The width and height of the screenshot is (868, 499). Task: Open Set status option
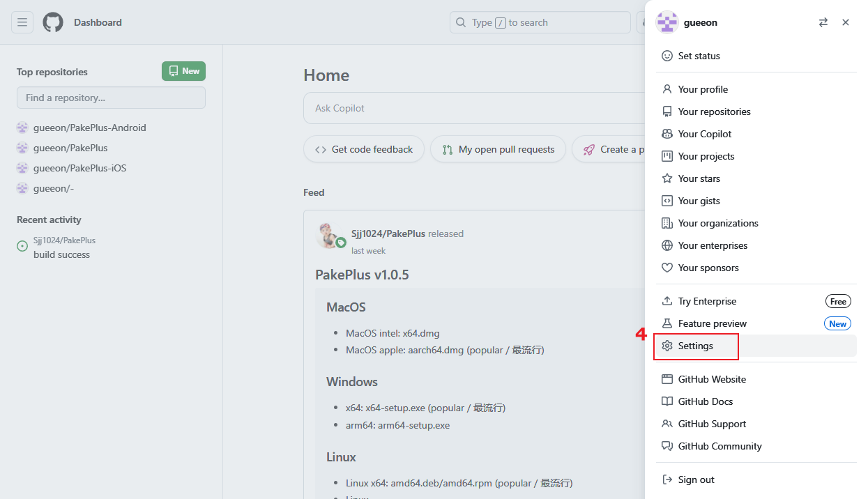[699, 56]
